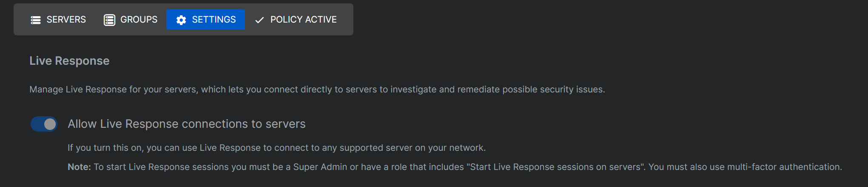Click the 'Allow Live Response connections to servers' label
The height and width of the screenshot is (187, 868).
coord(186,124)
